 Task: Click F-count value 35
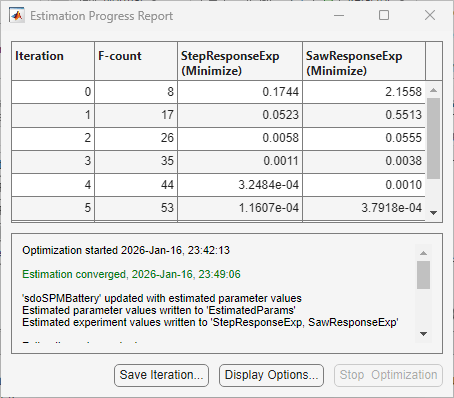[136, 161]
